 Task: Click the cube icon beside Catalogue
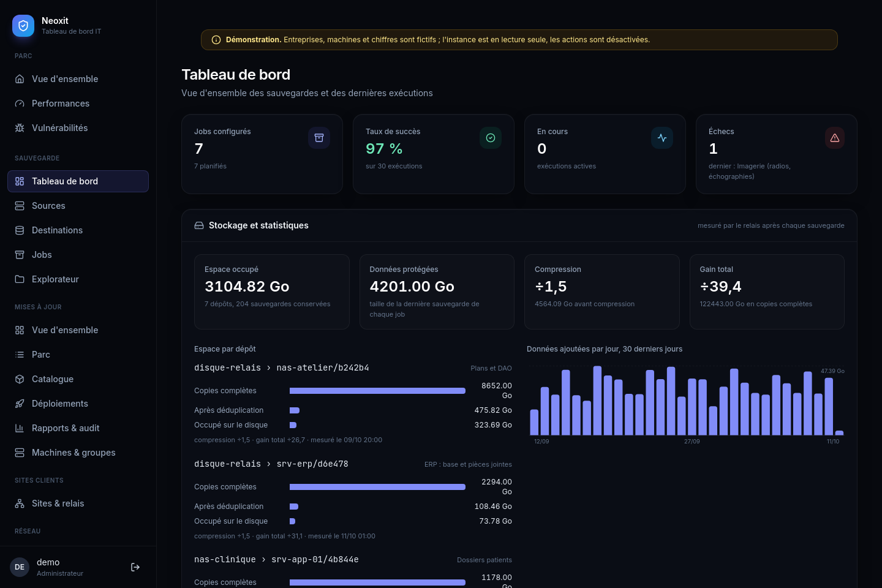[20, 379]
